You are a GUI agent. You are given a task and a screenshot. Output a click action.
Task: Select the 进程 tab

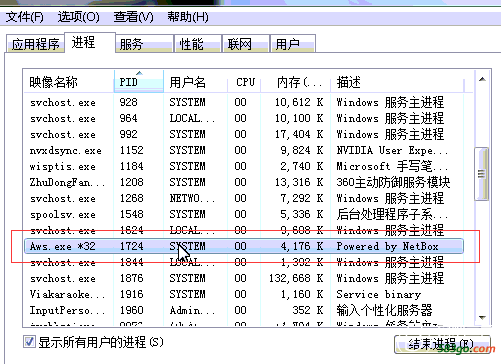[x=90, y=42]
